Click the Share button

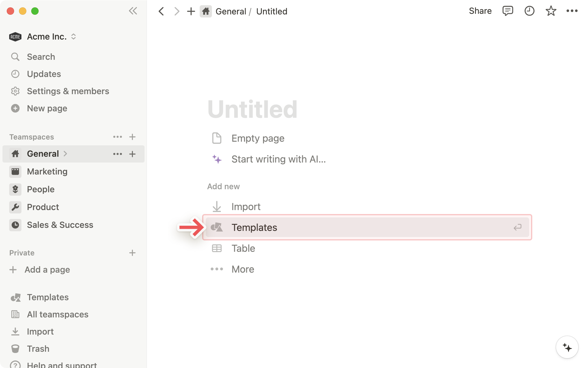pos(480,11)
